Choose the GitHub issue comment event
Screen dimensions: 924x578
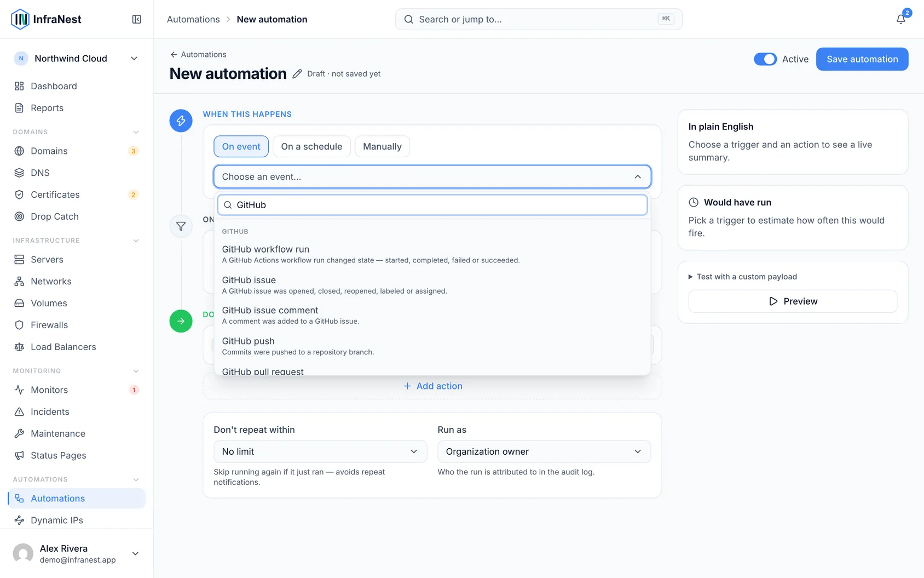click(x=432, y=315)
